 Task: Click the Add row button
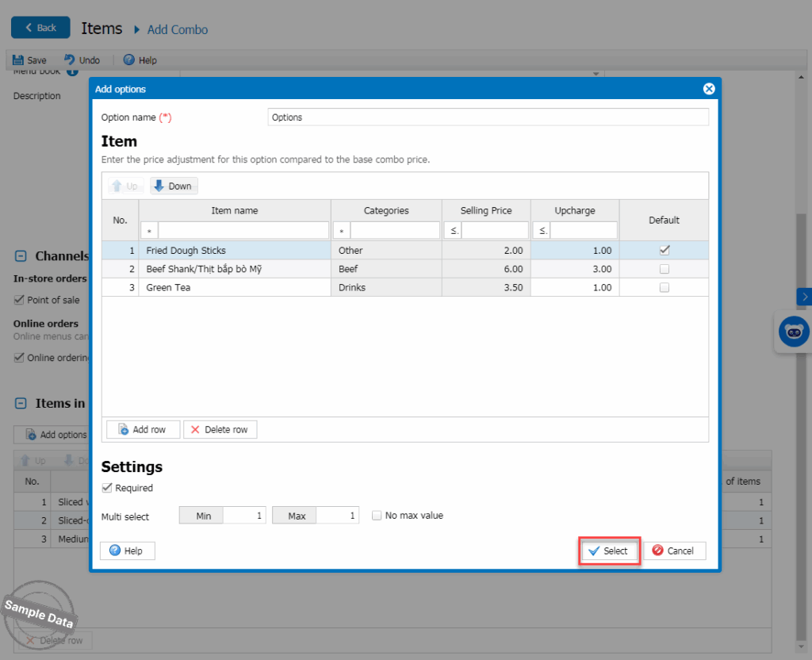coord(143,429)
